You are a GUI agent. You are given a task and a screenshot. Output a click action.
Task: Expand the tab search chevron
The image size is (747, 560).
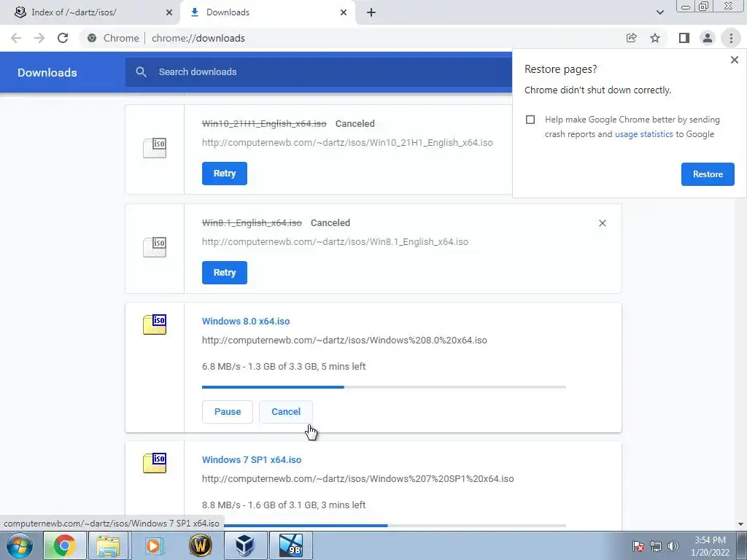tap(659, 12)
